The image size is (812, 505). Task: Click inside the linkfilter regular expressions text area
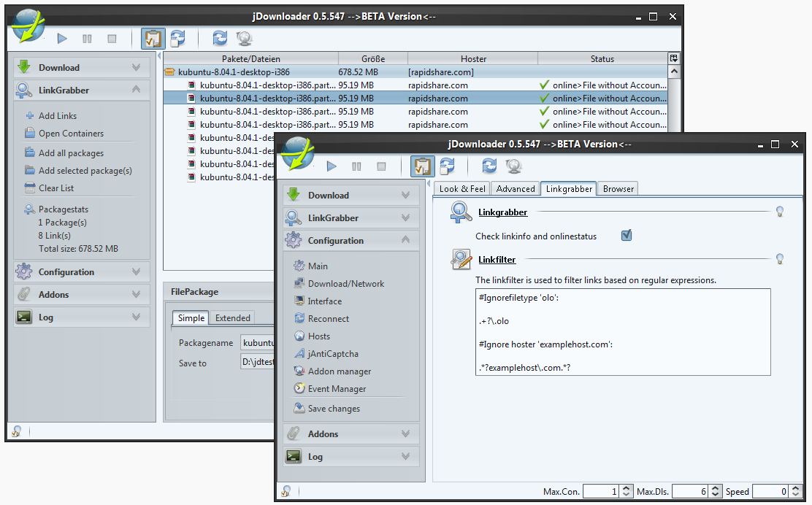tap(623, 332)
